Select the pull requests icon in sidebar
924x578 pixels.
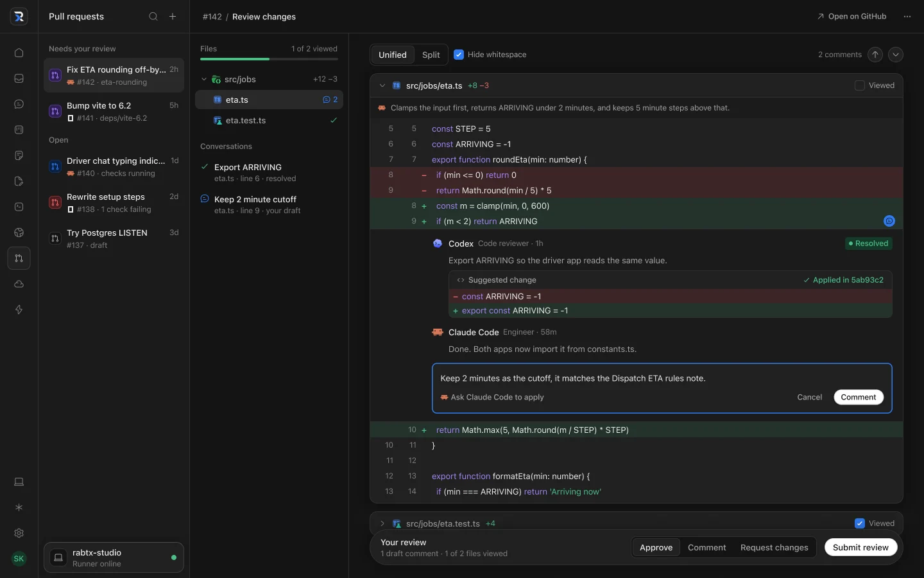tap(19, 258)
